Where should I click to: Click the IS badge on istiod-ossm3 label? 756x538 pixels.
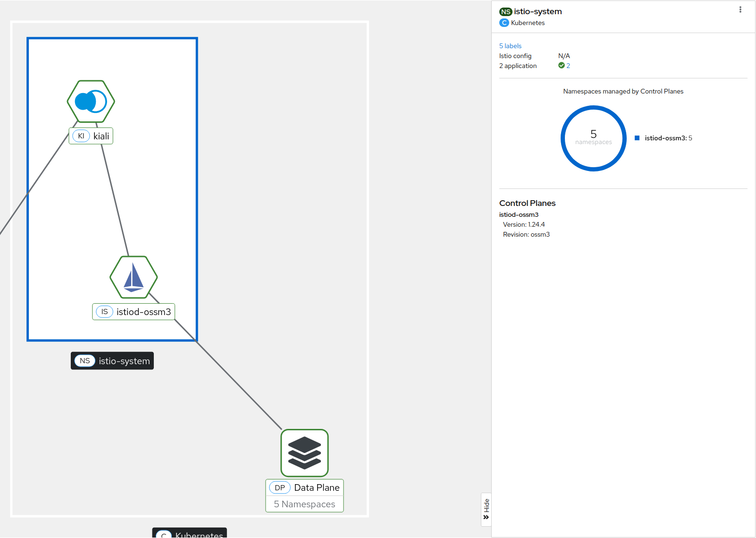104,312
